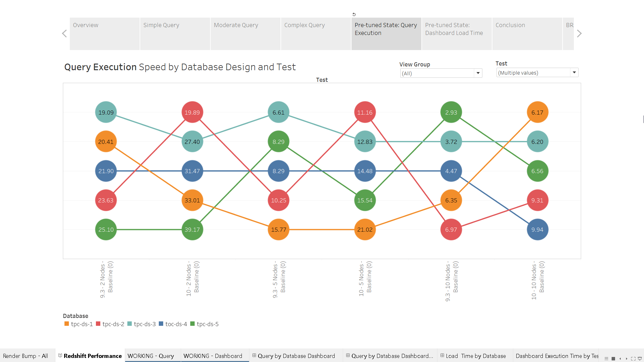Expand the Test filter dropdown
Screen dimensions: 644x362
(x=574, y=73)
